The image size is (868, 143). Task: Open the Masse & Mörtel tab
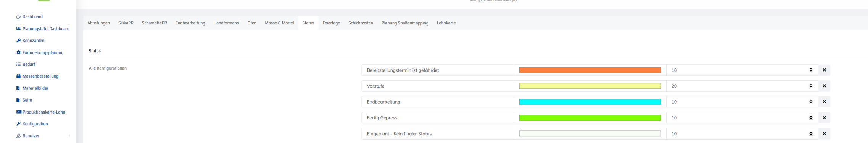(x=279, y=23)
